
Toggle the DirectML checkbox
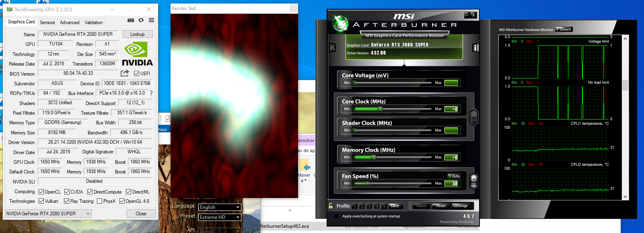point(128,192)
